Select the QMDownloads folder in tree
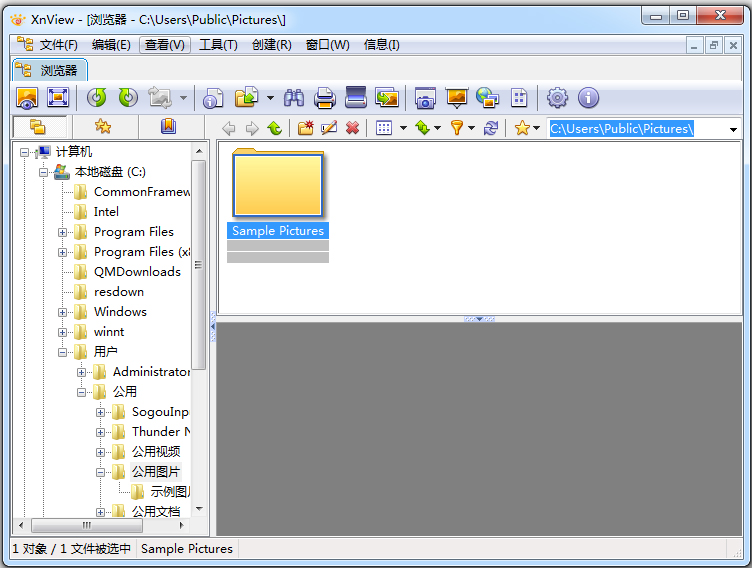 (137, 272)
